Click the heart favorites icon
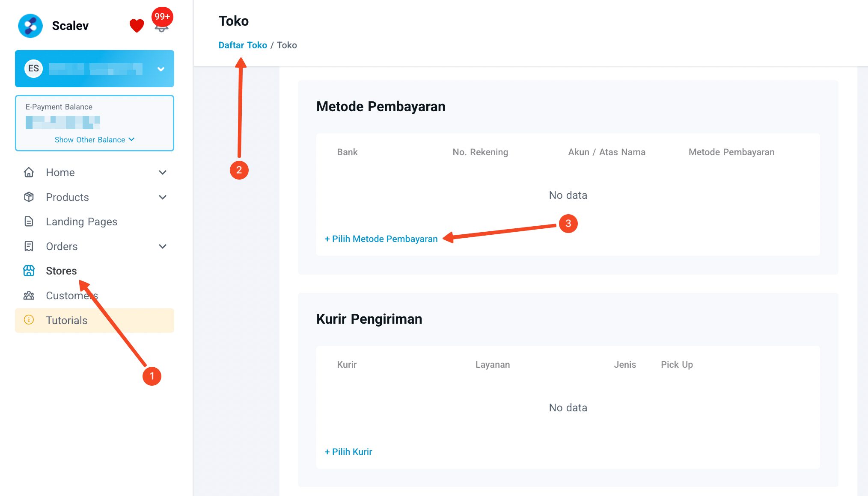The image size is (868, 496). tap(136, 26)
